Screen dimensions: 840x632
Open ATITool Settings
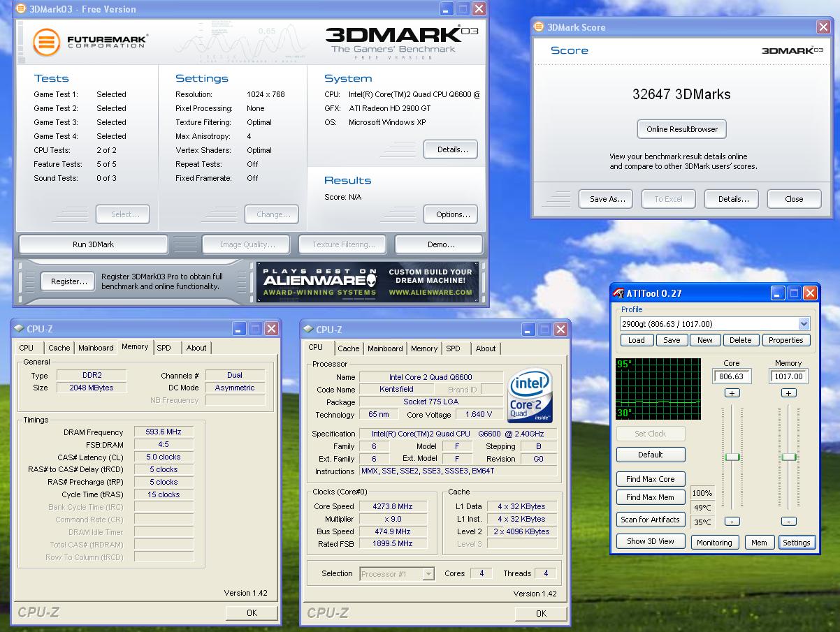(796, 543)
